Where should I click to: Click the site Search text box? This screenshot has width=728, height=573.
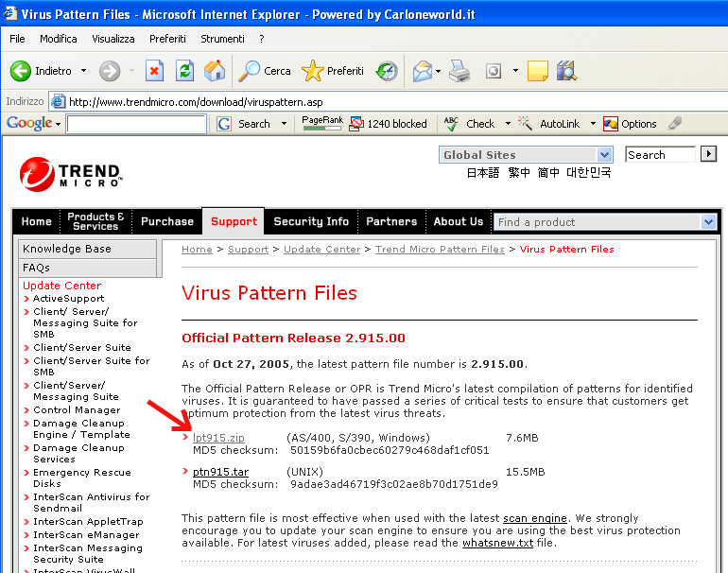point(660,155)
